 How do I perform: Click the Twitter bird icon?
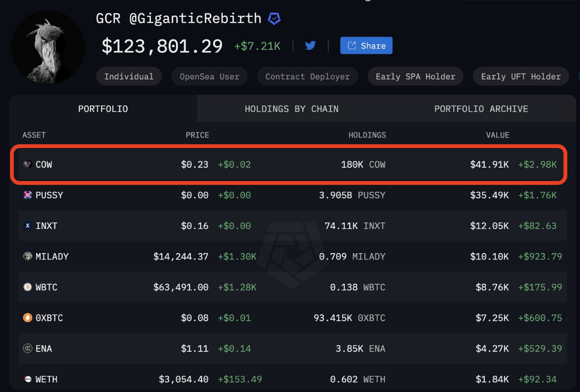pos(311,46)
